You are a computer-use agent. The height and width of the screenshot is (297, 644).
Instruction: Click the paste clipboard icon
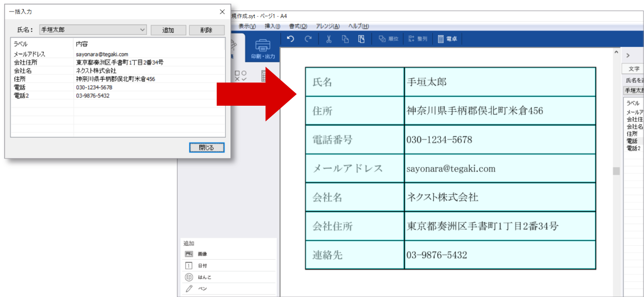pos(361,39)
